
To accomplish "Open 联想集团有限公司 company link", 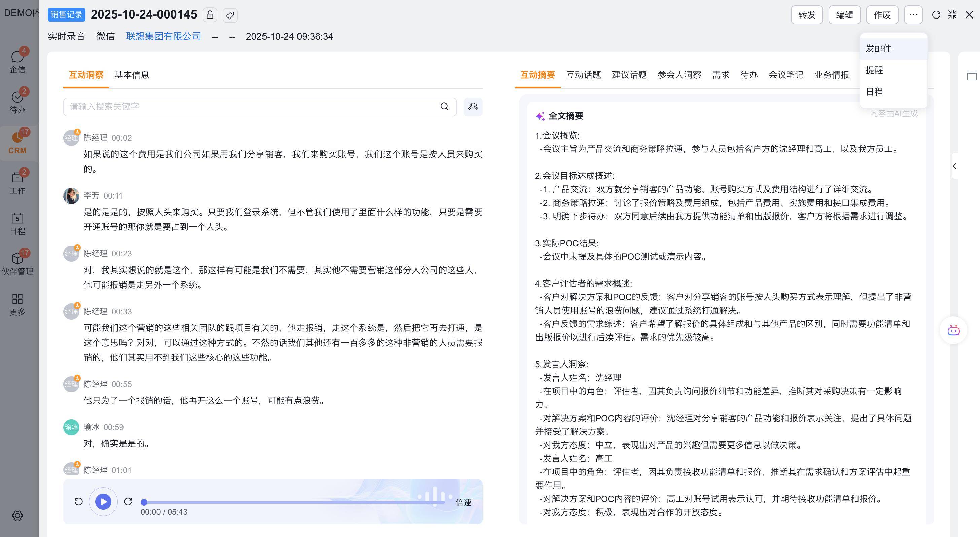I will (163, 36).
